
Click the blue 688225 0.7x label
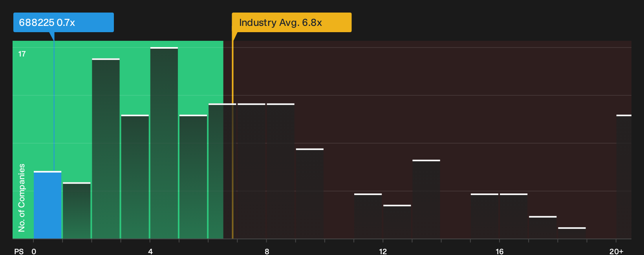[x=64, y=22]
